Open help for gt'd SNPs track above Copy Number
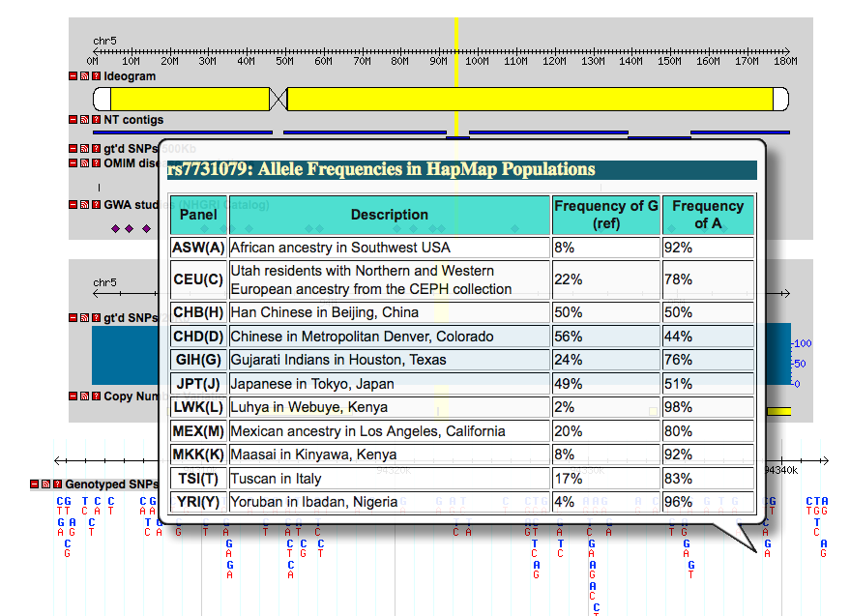This screenshot has height=616, width=850. (x=96, y=318)
